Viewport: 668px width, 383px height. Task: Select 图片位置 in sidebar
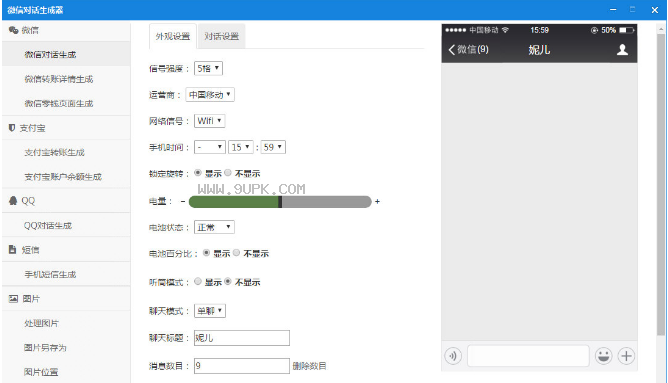click(x=66, y=372)
